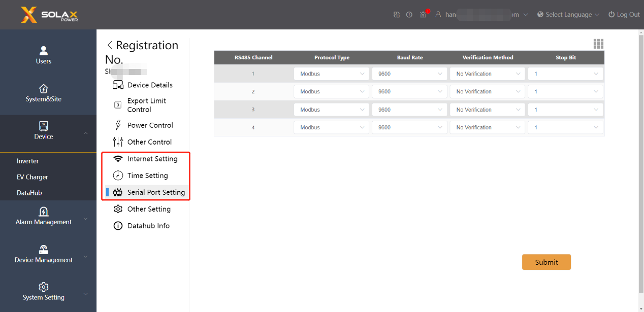Open System&Site from the sidebar
The image size is (644, 312).
[x=44, y=93]
